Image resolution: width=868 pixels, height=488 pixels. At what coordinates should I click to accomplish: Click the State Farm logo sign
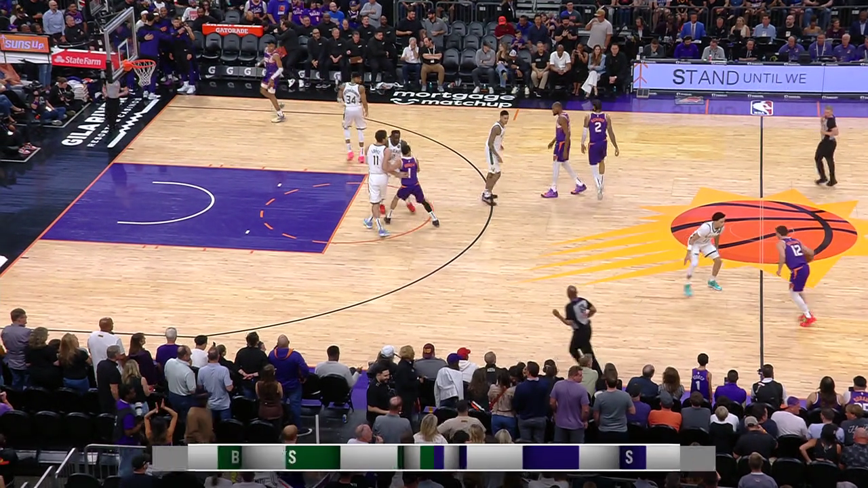pos(79,60)
